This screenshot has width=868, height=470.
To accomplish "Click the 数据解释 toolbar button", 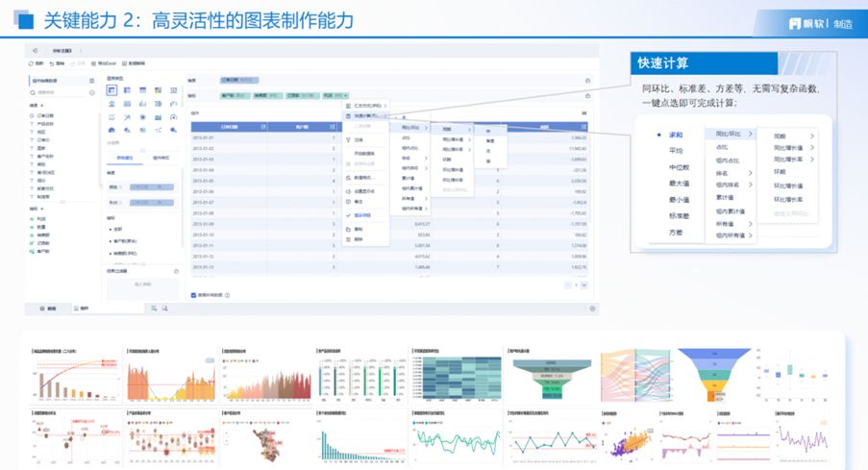I will point(134,63).
